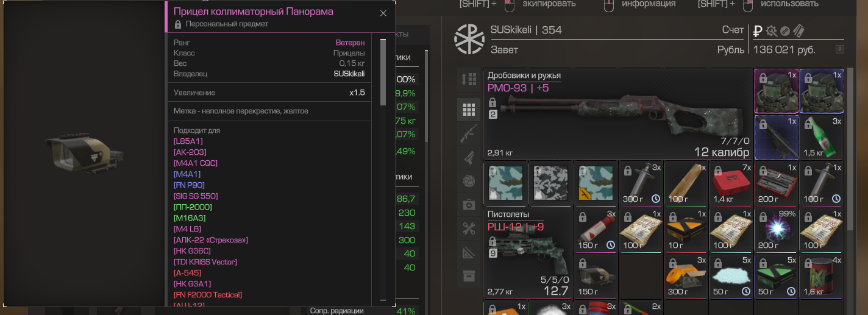Click the [TDI KRISS Vector] entry

pyautogui.click(x=205, y=262)
